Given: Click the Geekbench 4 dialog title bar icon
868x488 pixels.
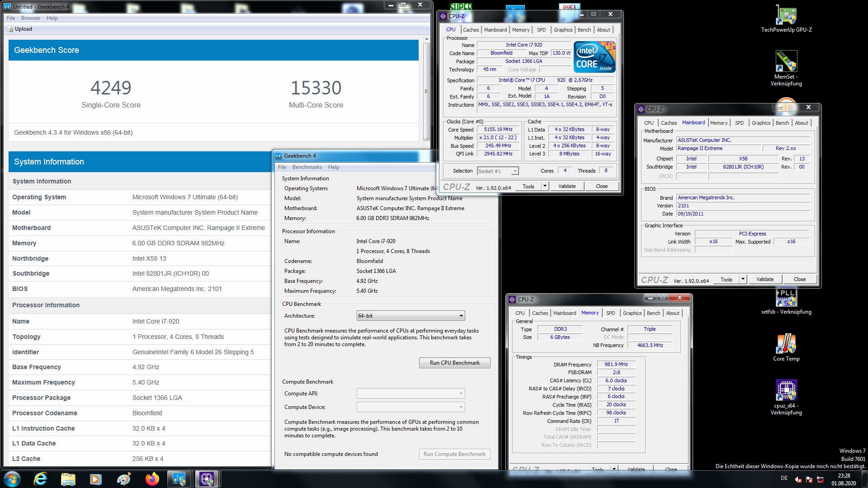Looking at the screenshot, I should pyautogui.click(x=278, y=156).
